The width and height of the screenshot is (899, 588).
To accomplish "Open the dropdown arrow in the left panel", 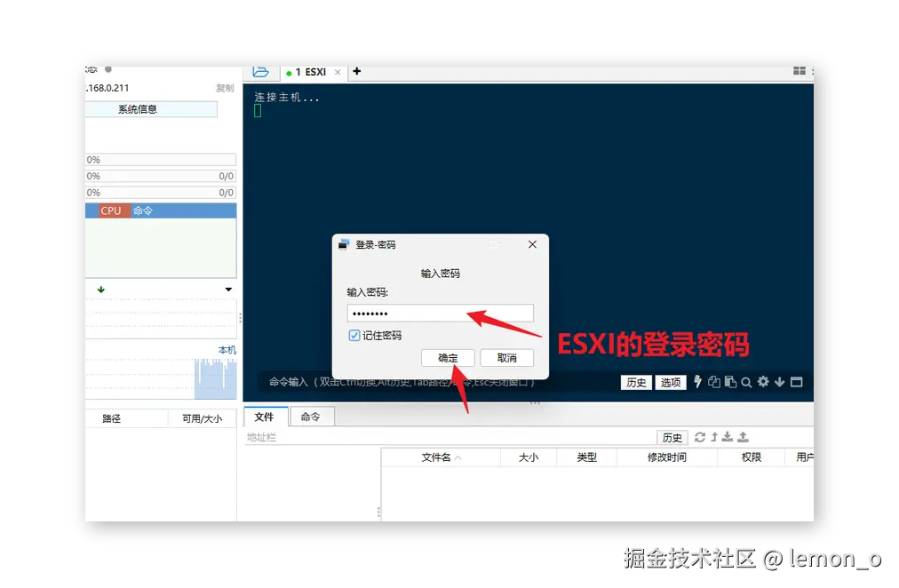I will coord(227,289).
